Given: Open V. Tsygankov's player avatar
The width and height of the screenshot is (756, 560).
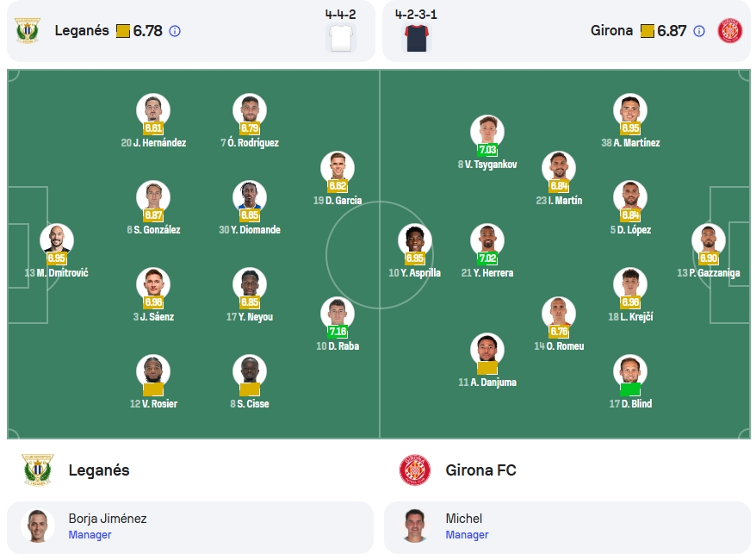Looking at the screenshot, I should (487, 132).
